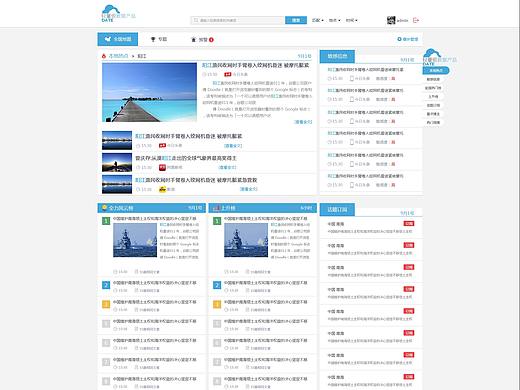The width and height of the screenshot is (520, 390).
Task: Open the silhouette sunset thumbnail in the article list
Action: [117, 162]
